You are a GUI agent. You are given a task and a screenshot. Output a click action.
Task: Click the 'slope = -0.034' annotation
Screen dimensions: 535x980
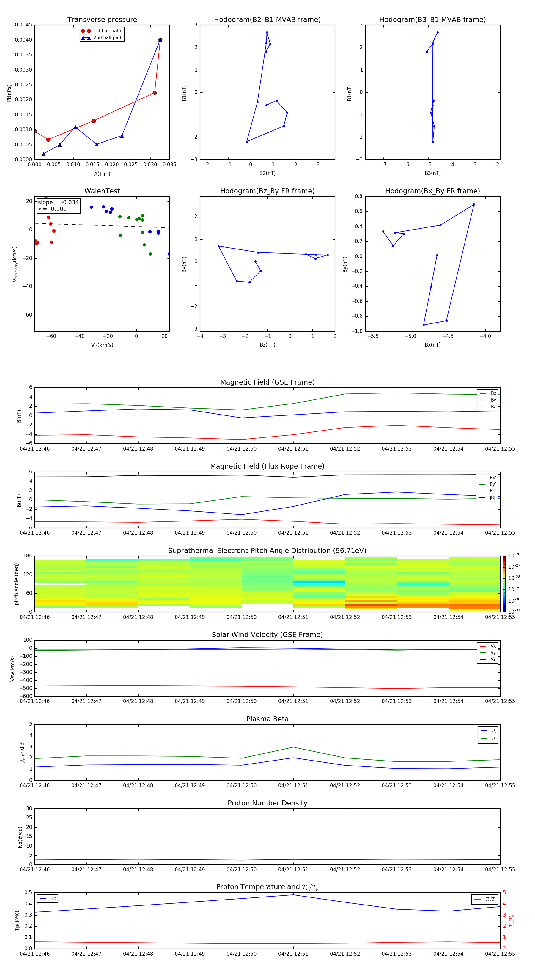58,203
